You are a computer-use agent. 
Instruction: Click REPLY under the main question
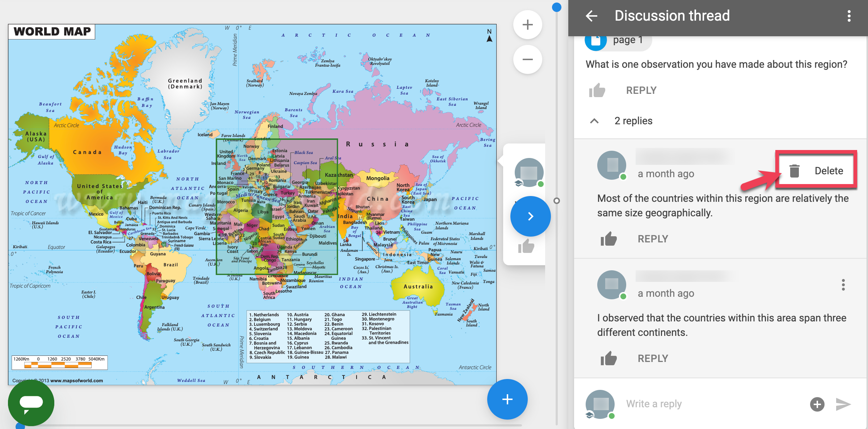pos(641,90)
